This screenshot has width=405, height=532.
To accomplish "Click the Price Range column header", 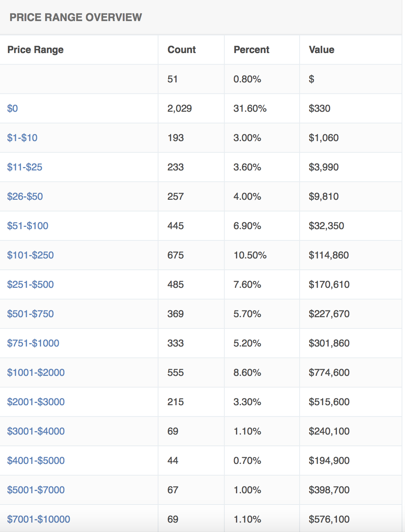I will (35, 50).
